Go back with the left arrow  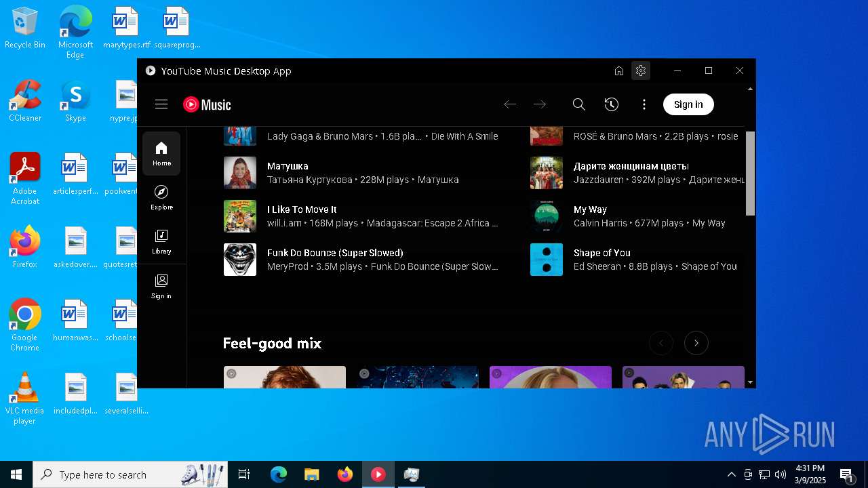tap(510, 104)
